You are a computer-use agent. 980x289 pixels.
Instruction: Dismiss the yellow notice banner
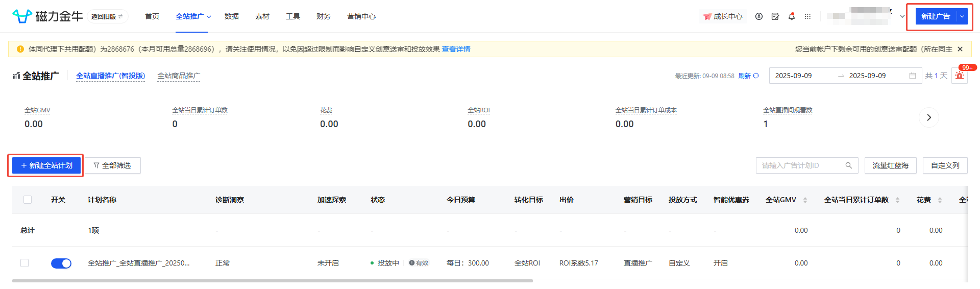[x=960, y=49]
